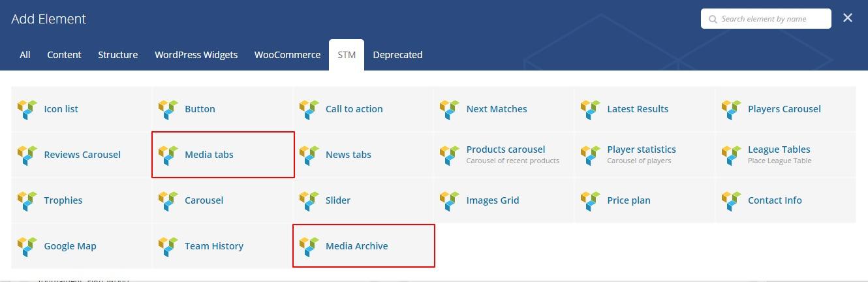Select the Google Map element icon
Screen dimensions: 868x282
click(x=27, y=246)
